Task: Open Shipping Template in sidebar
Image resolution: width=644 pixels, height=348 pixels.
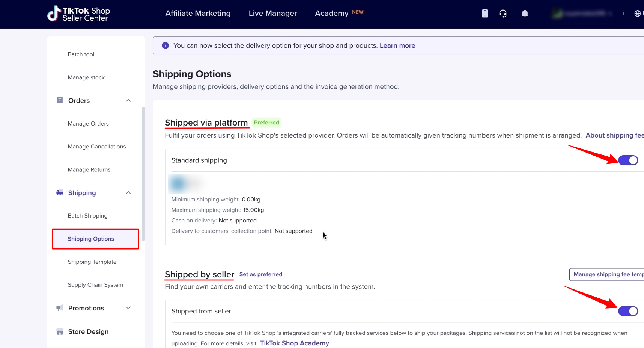Action: pyautogui.click(x=92, y=262)
